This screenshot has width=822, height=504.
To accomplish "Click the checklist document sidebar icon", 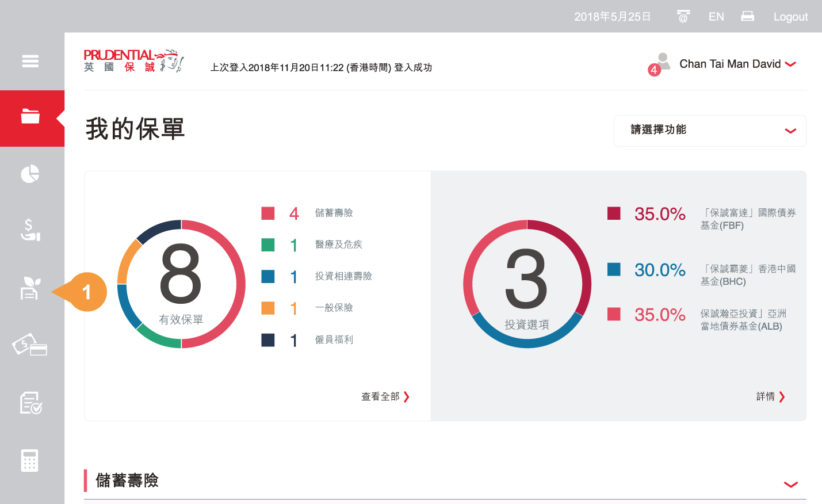I will [30, 403].
